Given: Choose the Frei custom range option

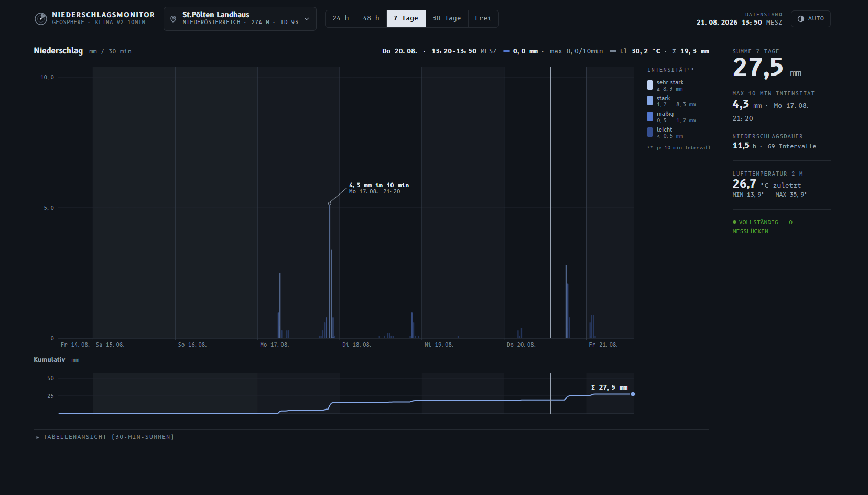Looking at the screenshot, I should click(483, 18).
